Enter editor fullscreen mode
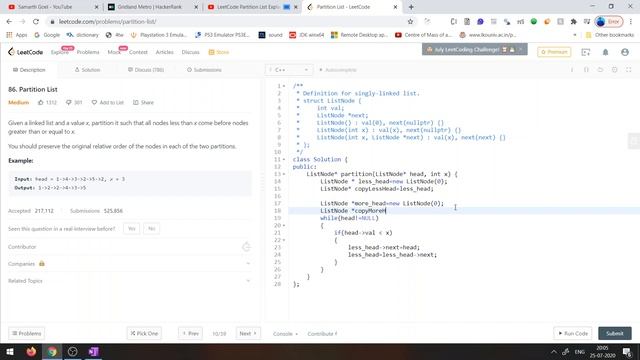This screenshot has width=640, height=360. [629, 70]
